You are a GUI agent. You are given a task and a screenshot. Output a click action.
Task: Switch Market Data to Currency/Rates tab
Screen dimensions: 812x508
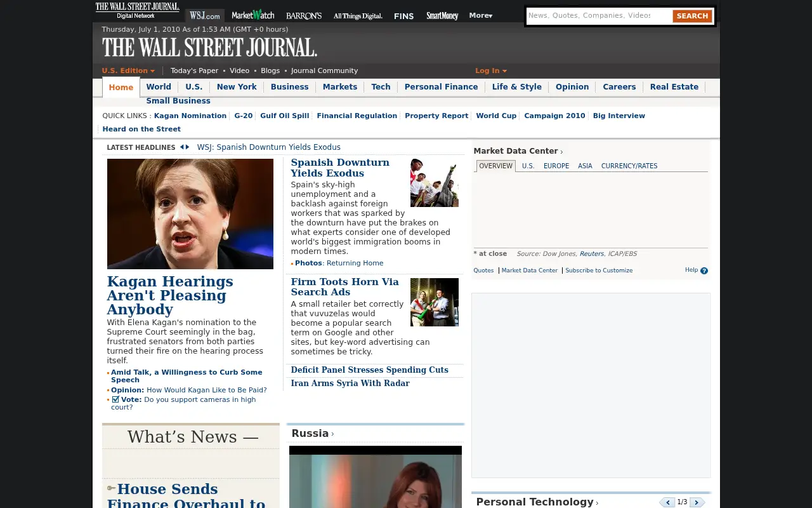coord(629,166)
